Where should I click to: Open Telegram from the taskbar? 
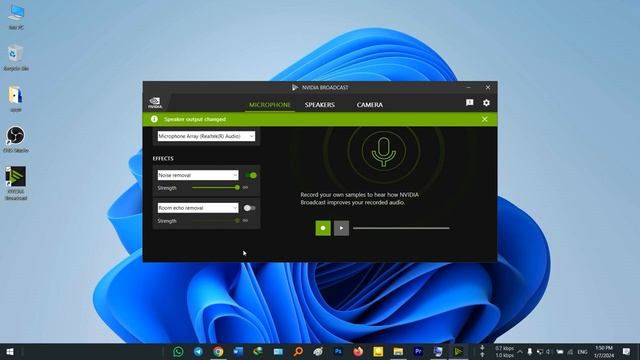198,352
